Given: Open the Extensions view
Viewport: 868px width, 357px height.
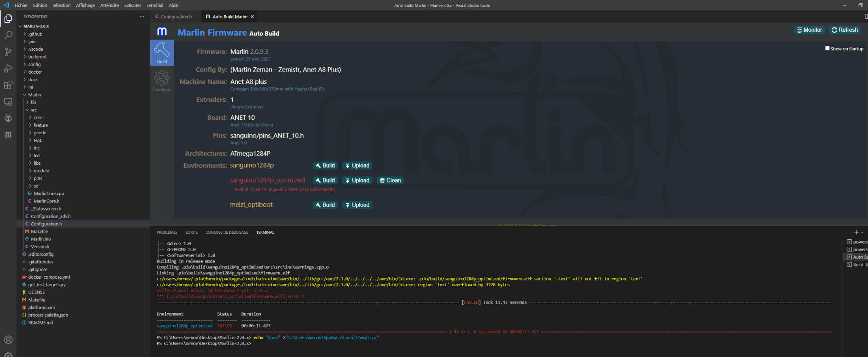Looking at the screenshot, I should point(8,85).
